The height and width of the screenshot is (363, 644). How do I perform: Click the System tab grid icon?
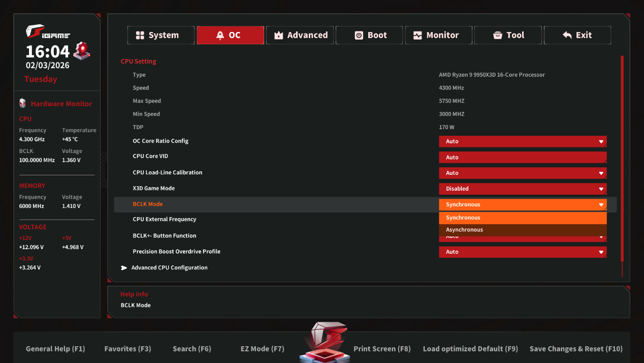click(140, 35)
